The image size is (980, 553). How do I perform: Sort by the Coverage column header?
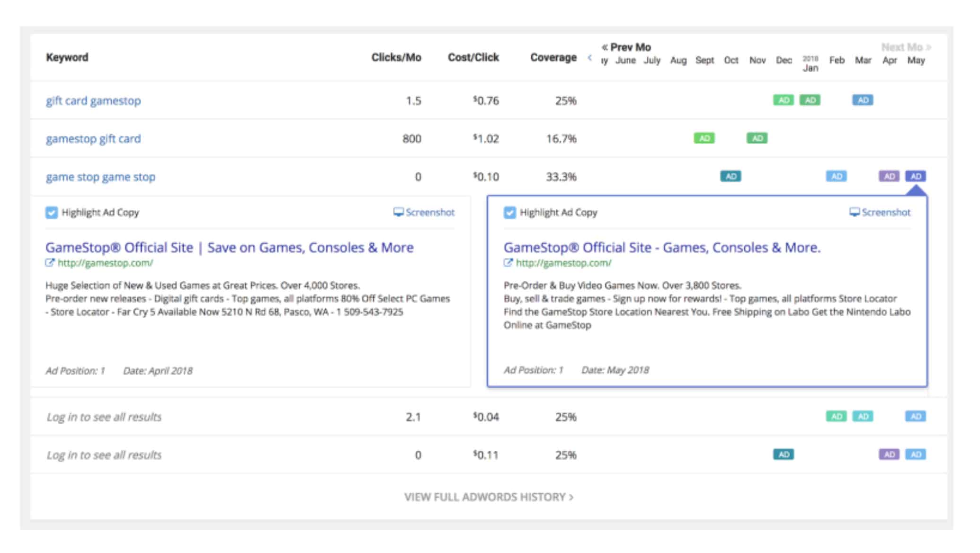tap(553, 57)
